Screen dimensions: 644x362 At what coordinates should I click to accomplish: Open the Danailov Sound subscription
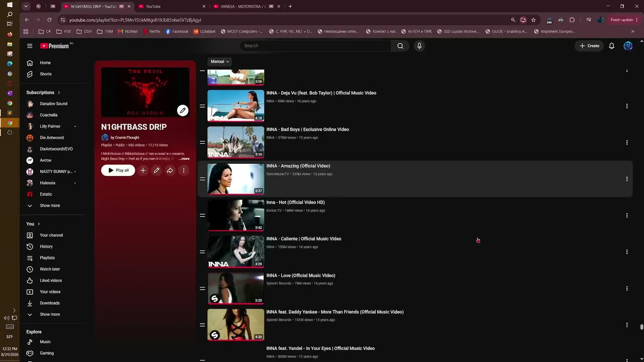pos(53,104)
